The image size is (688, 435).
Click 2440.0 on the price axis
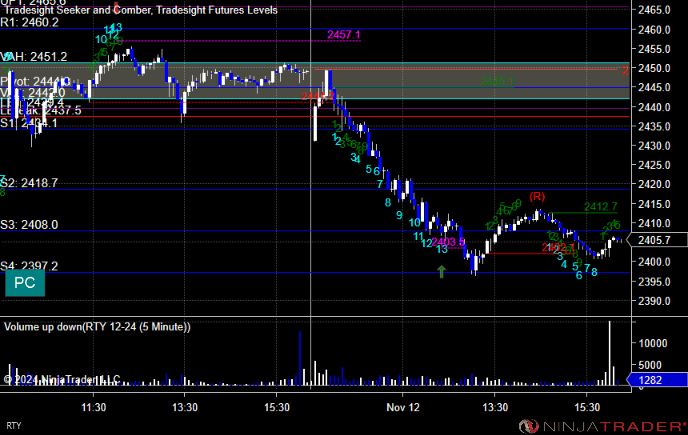[654, 107]
